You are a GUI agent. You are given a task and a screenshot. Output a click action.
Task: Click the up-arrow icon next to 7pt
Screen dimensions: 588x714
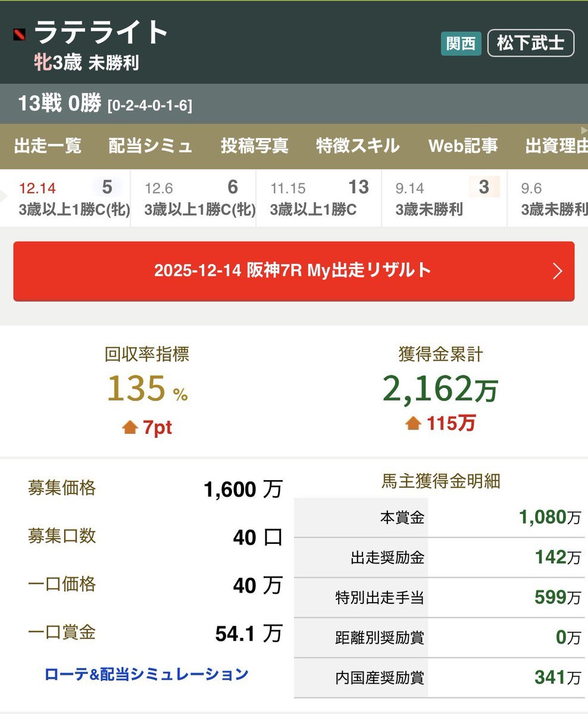[x=130, y=427]
